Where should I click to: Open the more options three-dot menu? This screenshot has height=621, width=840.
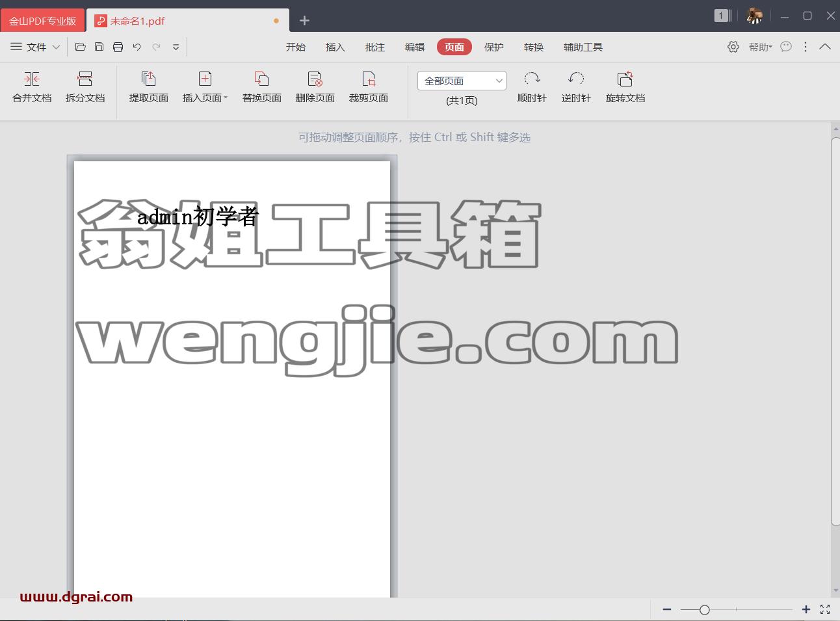pyautogui.click(x=806, y=47)
